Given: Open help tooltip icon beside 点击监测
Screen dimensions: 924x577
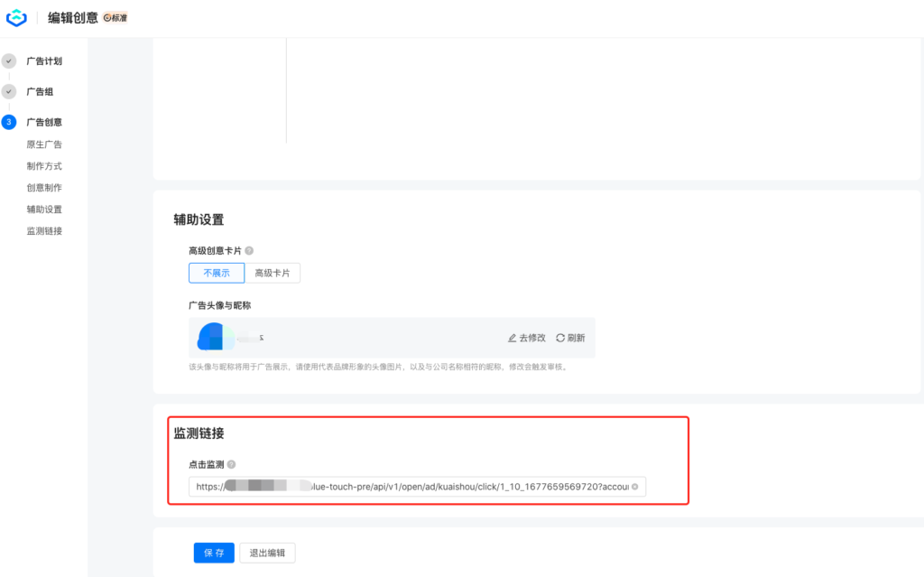Looking at the screenshot, I should coord(232,464).
